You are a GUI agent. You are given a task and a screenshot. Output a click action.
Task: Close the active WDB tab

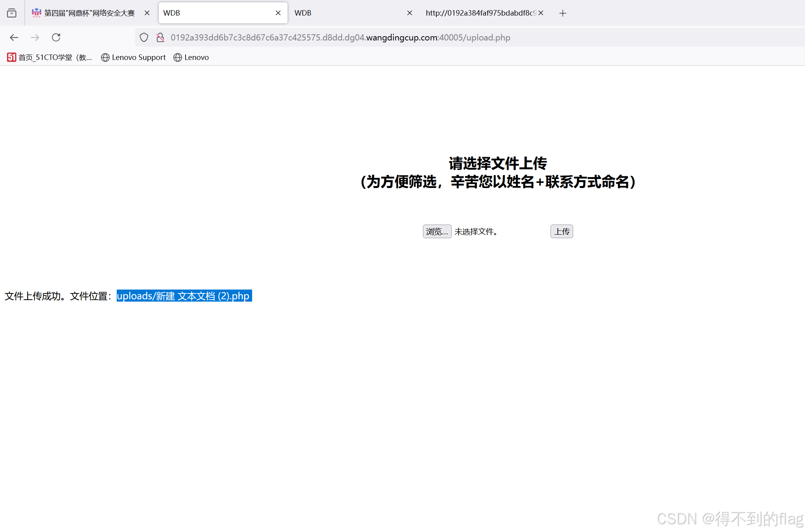[278, 13]
